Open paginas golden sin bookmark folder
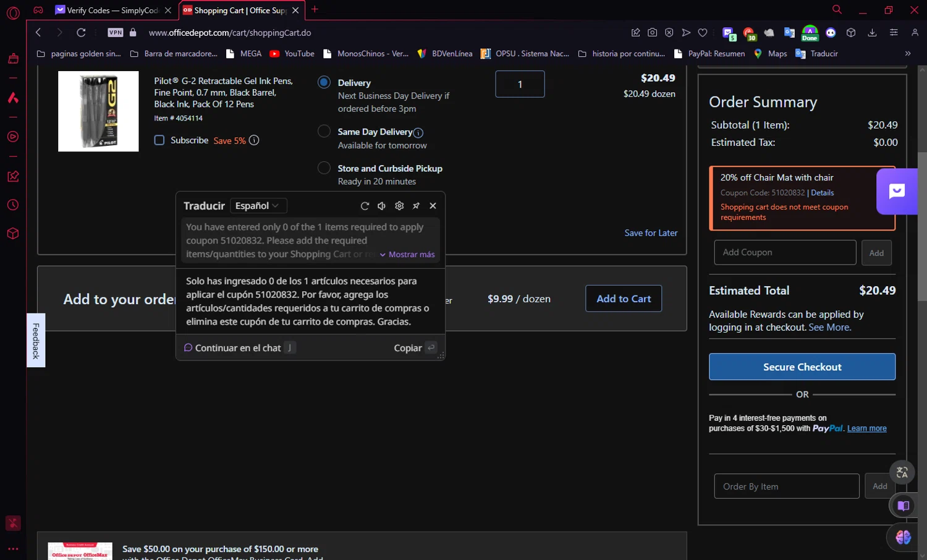Image resolution: width=927 pixels, height=560 pixels. click(79, 54)
